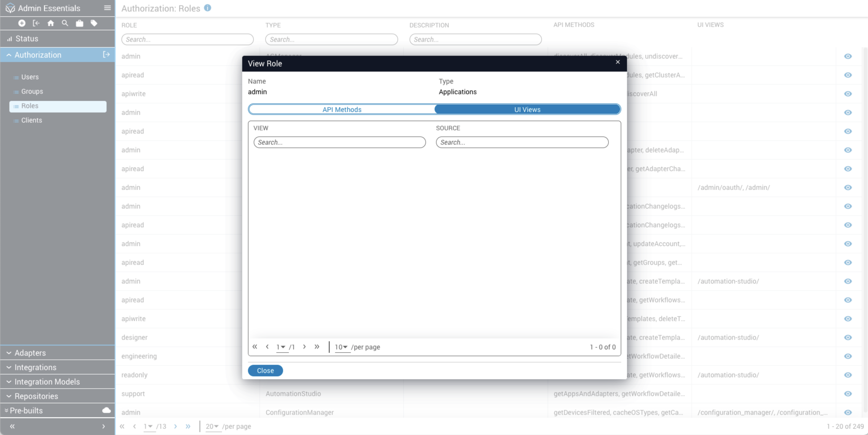Close the View Role dialog with X
868x435 pixels.
[617, 62]
